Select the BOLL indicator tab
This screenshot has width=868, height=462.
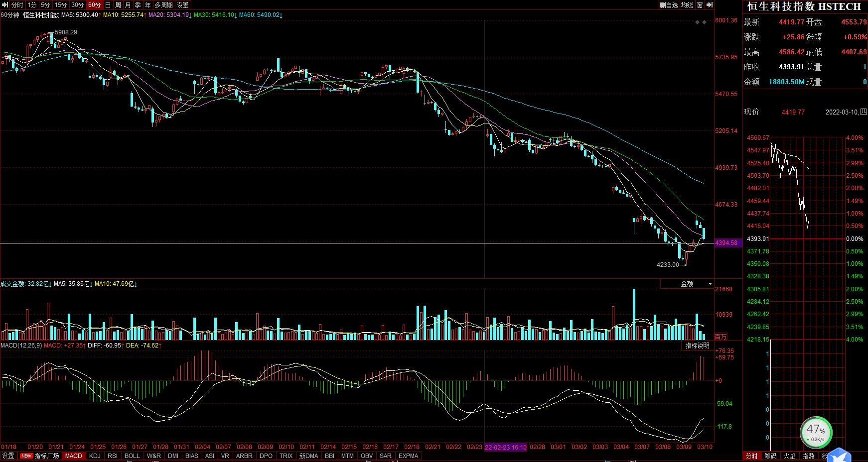pyautogui.click(x=132, y=456)
